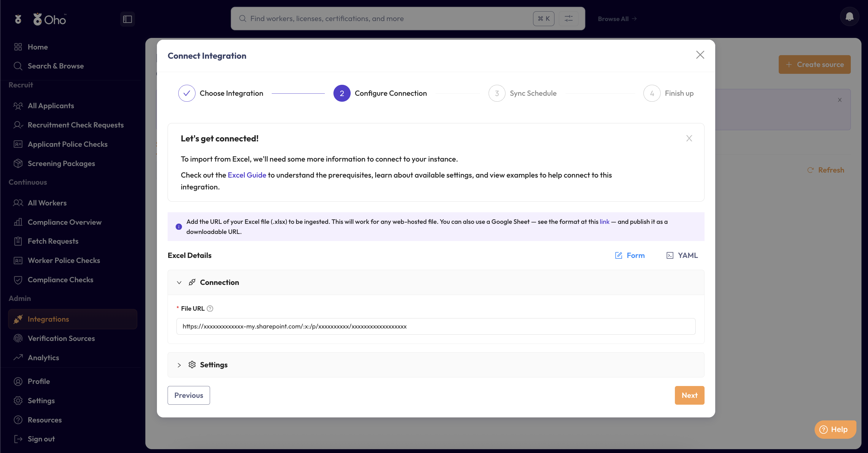Close the Connect Integration dialog

(700, 55)
